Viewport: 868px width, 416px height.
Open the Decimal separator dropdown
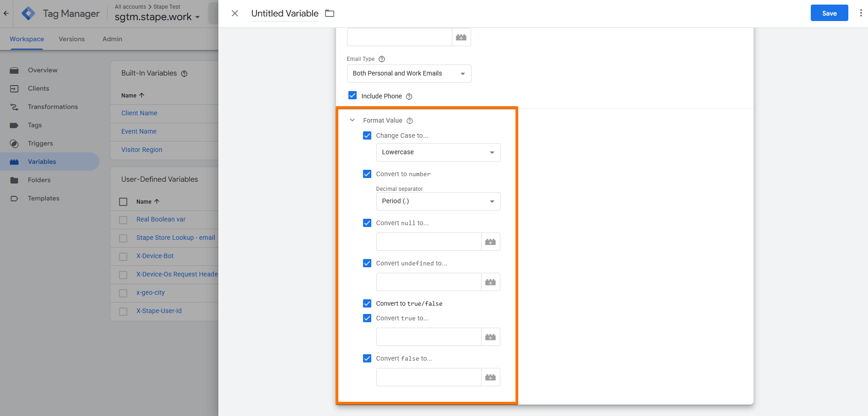click(439, 201)
